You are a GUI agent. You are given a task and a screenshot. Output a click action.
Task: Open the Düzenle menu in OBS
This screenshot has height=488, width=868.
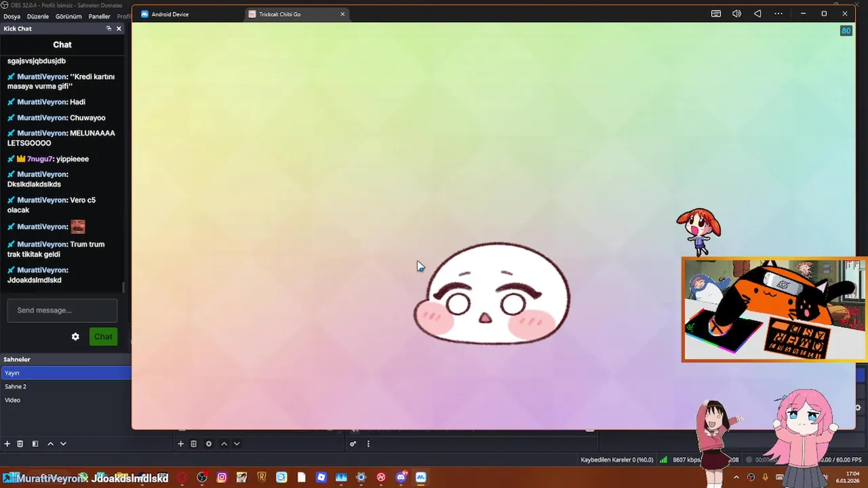(x=38, y=16)
